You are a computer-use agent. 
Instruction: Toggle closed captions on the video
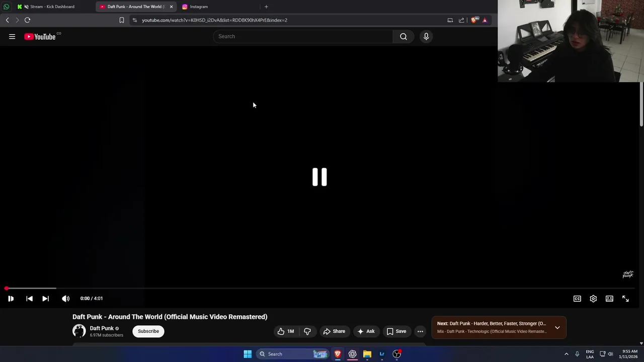[577, 299]
